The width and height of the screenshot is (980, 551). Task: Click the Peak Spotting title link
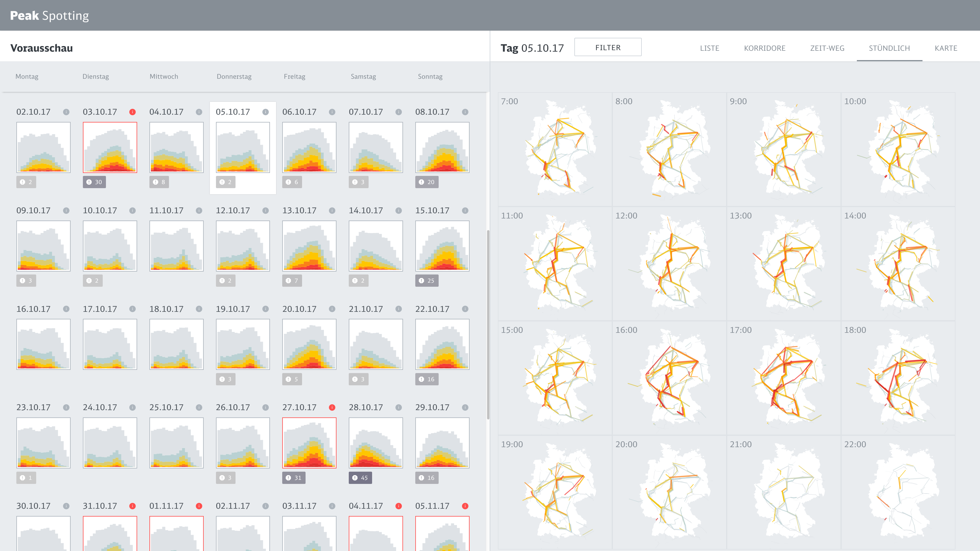[49, 15]
